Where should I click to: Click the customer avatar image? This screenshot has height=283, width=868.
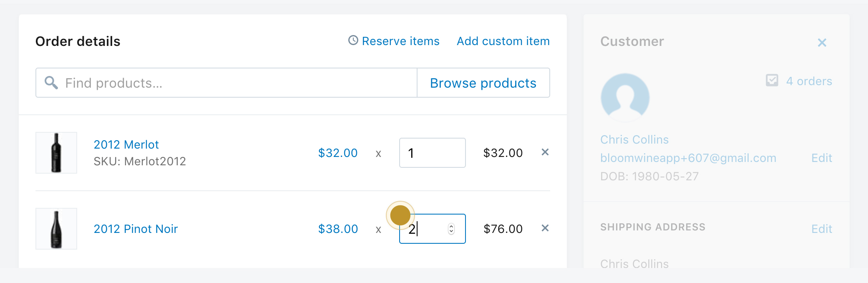pos(625,98)
